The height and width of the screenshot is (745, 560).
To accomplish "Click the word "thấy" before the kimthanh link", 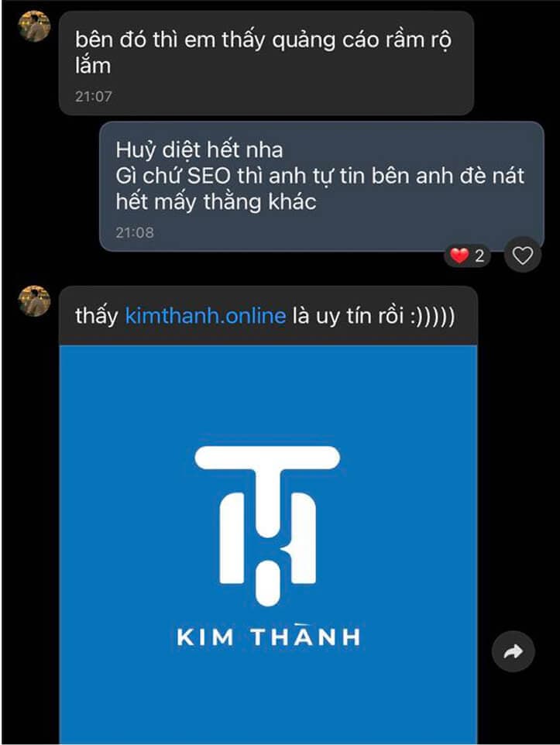I will [97, 316].
